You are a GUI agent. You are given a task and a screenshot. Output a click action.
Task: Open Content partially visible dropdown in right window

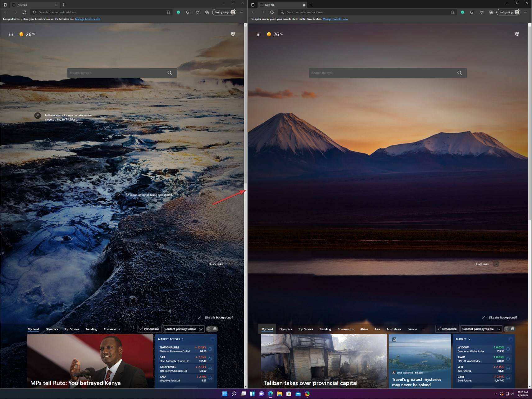(481, 329)
